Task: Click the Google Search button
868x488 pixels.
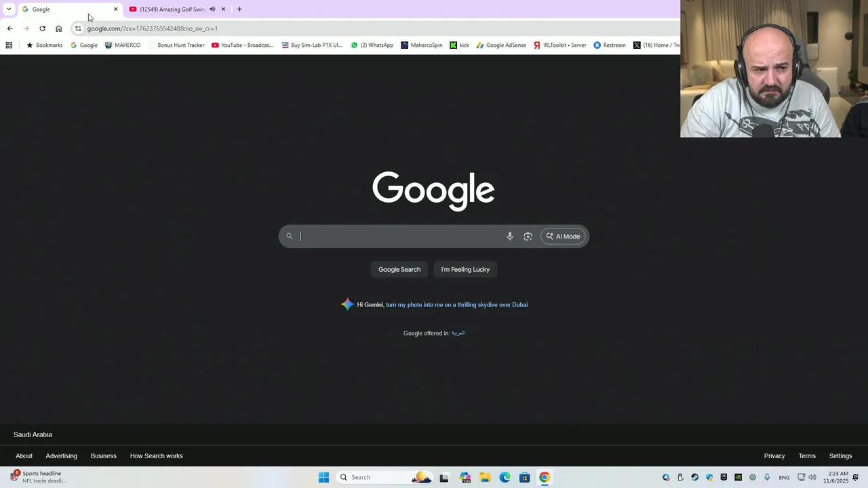Action: point(399,270)
